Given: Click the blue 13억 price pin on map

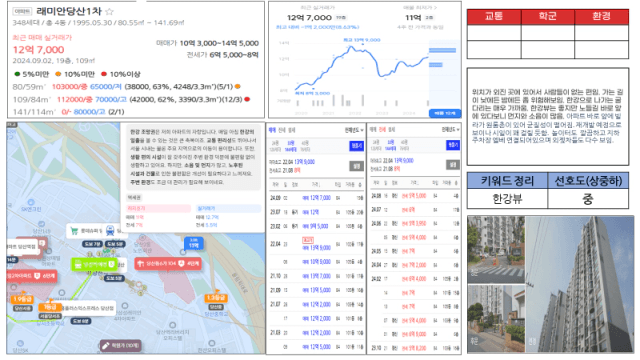Looking at the screenshot, I should (x=194, y=244).
